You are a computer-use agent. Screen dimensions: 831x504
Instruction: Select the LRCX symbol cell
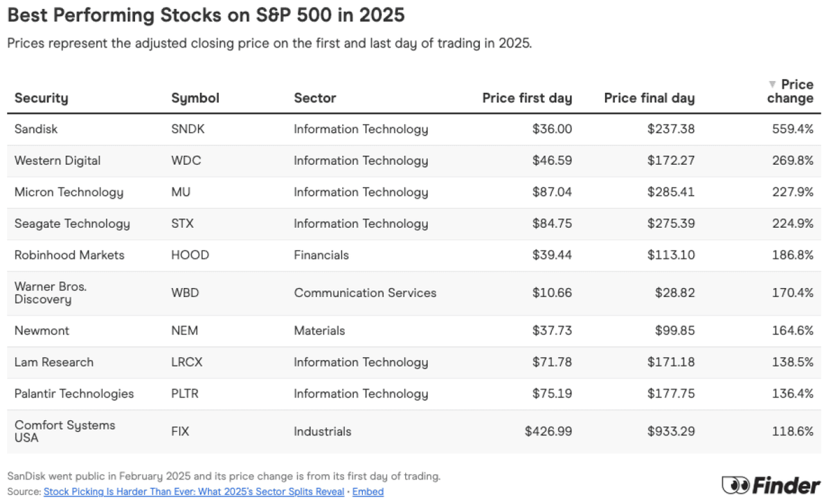187,362
